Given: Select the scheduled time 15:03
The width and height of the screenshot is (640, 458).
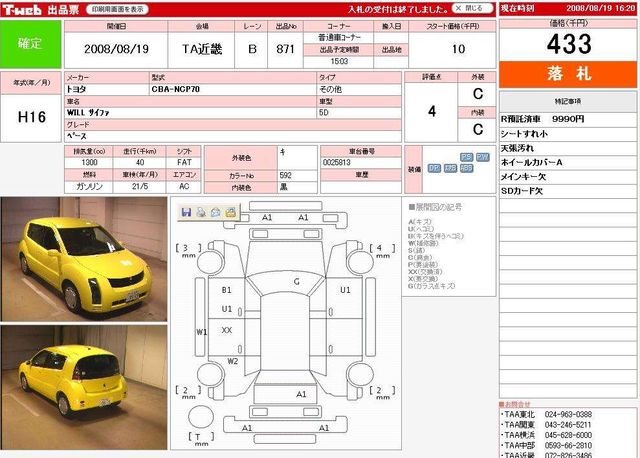Looking at the screenshot, I should click(339, 62).
